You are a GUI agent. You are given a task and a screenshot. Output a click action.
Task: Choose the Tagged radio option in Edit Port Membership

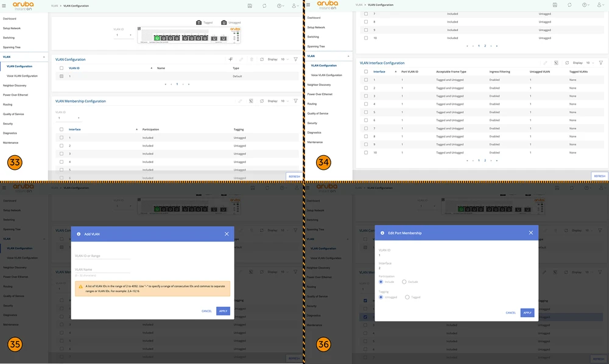click(407, 297)
